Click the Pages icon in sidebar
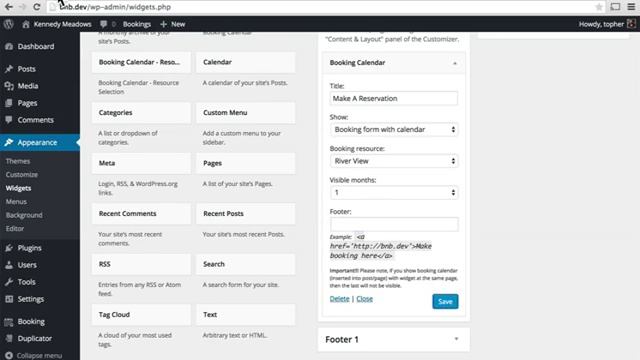Image resolution: width=640 pixels, height=360 pixels. tap(9, 103)
